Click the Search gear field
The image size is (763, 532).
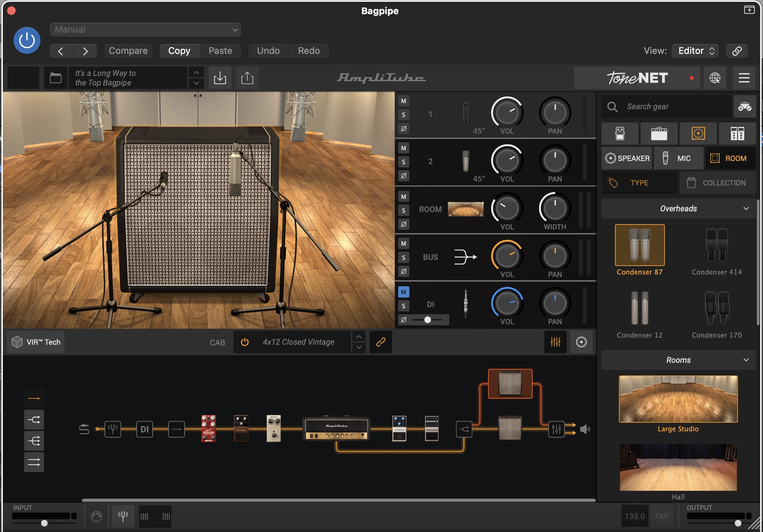click(667, 106)
